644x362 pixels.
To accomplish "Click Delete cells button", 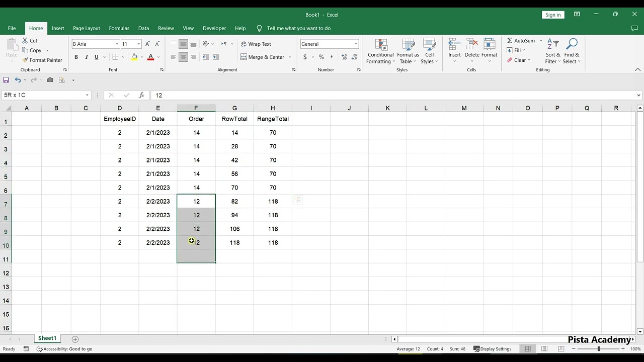I will (x=472, y=51).
